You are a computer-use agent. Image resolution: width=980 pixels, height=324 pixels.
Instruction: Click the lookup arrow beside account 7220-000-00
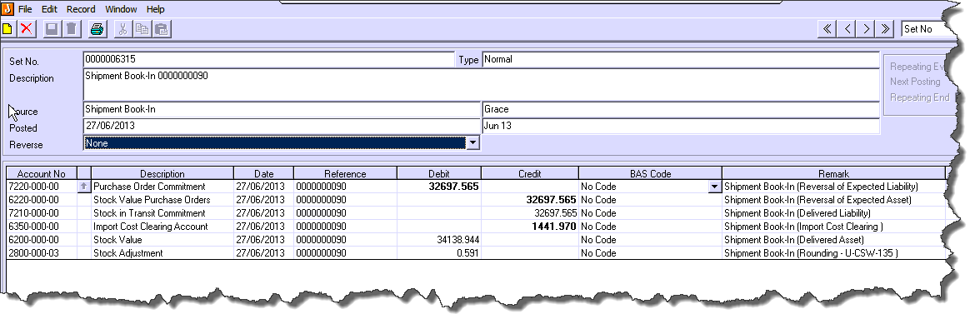pyautogui.click(x=84, y=186)
